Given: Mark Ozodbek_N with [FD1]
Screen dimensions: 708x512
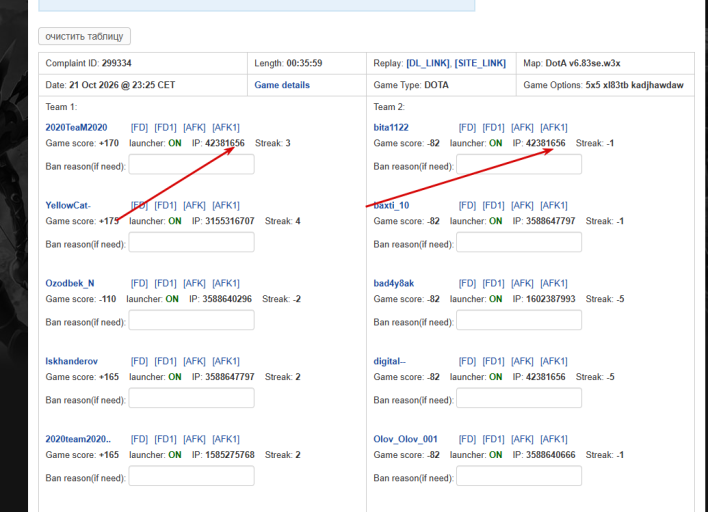Looking at the screenshot, I should point(165,283).
